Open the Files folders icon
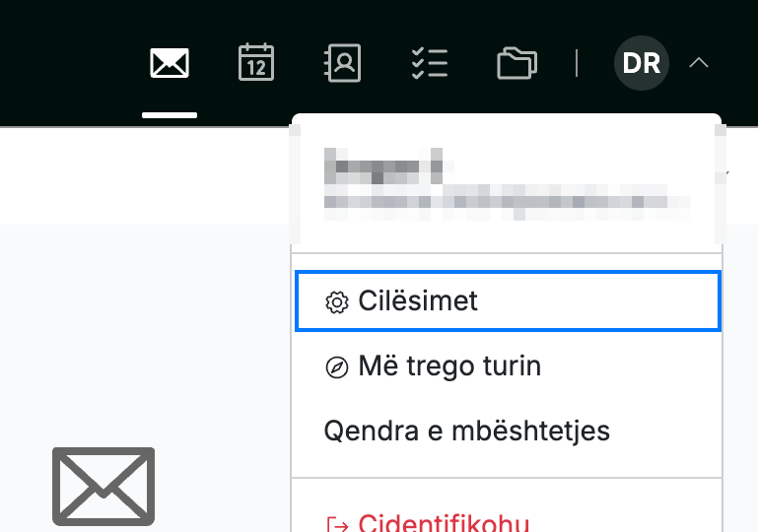The image size is (758, 532). tap(517, 63)
